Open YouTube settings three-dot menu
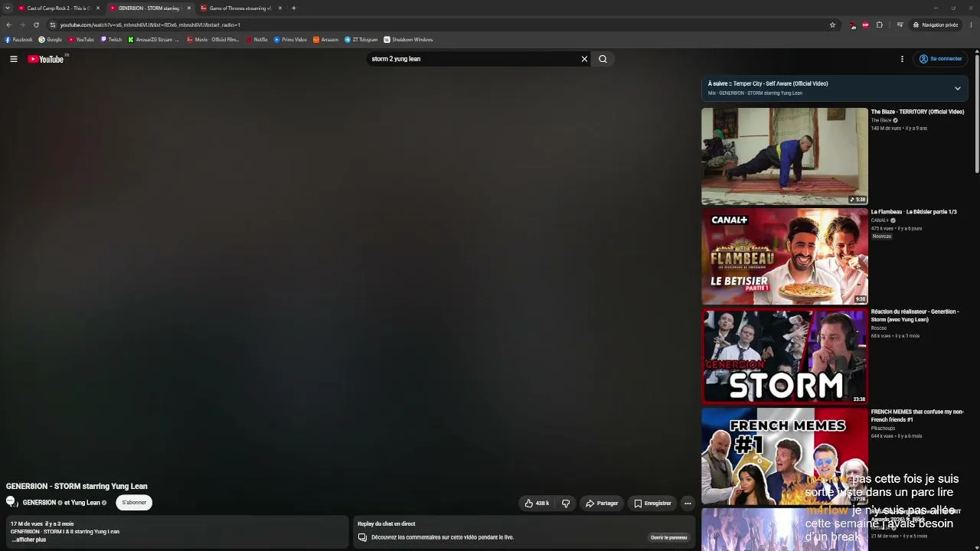The image size is (980, 551). pos(902,59)
